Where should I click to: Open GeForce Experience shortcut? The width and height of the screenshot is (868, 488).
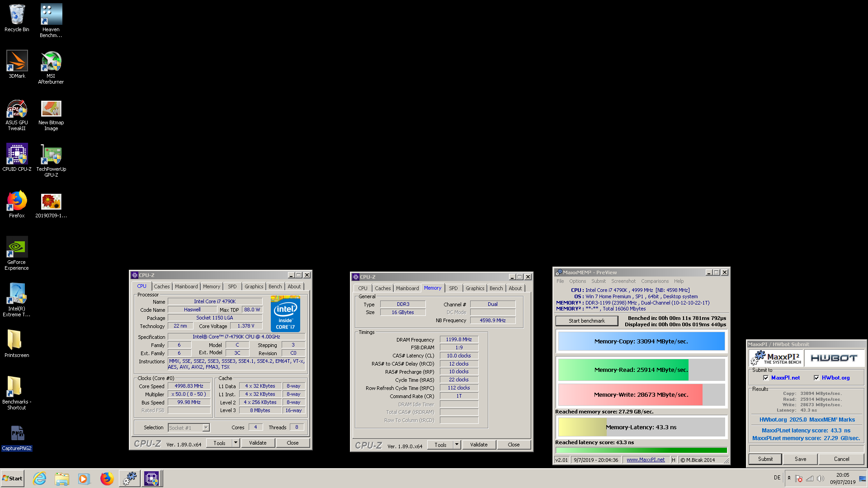point(17,253)
